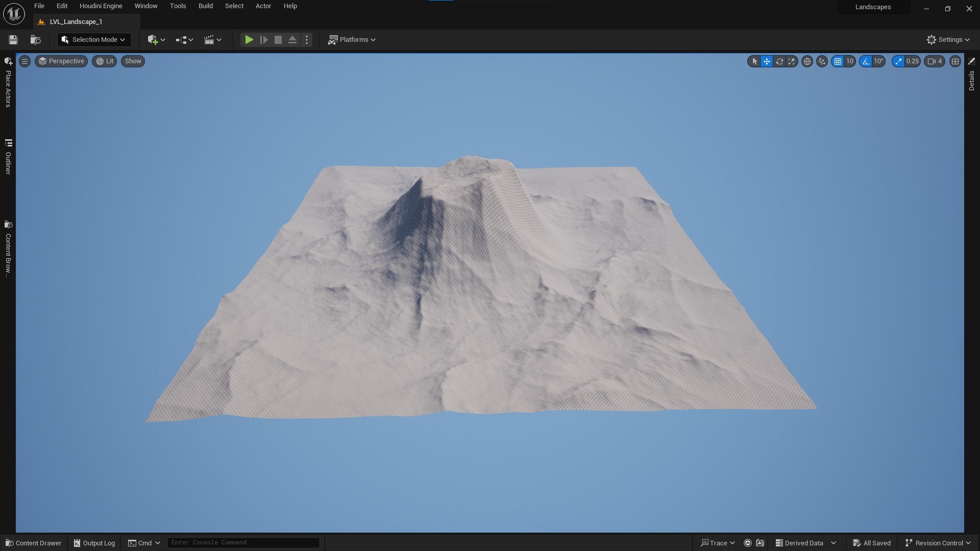Click the surface snapping icon
The height and width of the screenshot is (551, 980).
coord(822,61)
